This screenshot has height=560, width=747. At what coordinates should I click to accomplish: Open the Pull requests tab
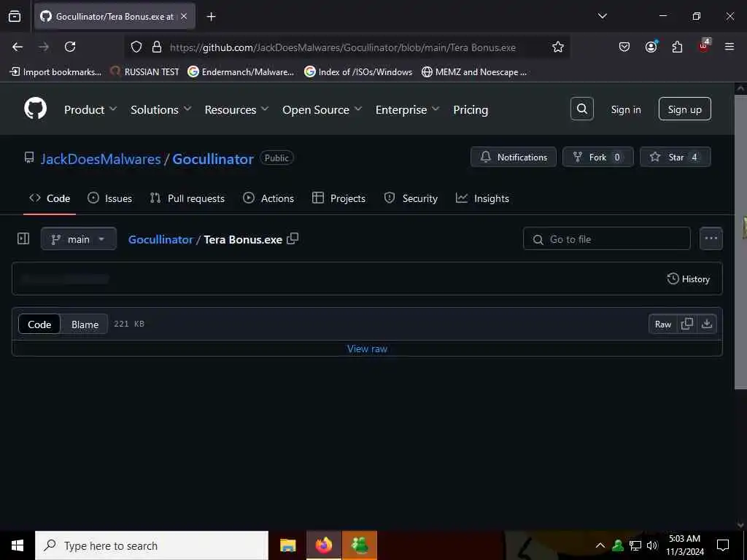click(187, 198)
